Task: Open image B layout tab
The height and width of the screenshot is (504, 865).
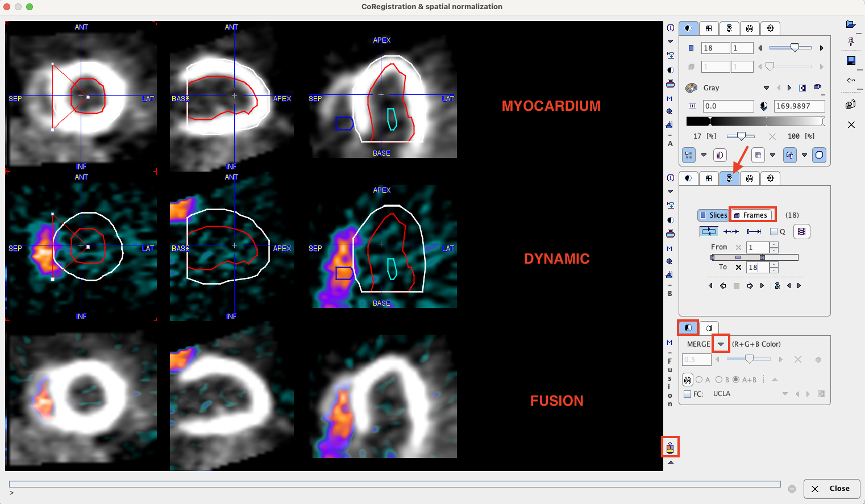Action: (709, 178)
